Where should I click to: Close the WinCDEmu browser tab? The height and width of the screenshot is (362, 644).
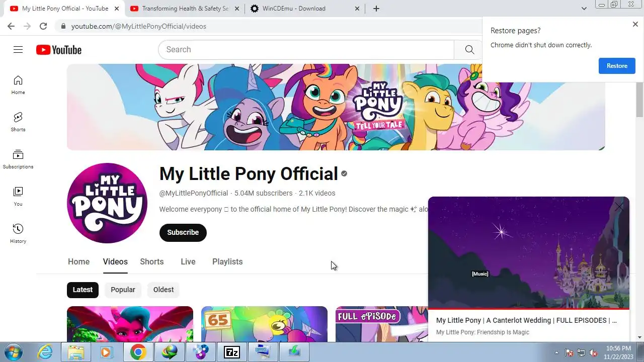click(x=357, y=9)
